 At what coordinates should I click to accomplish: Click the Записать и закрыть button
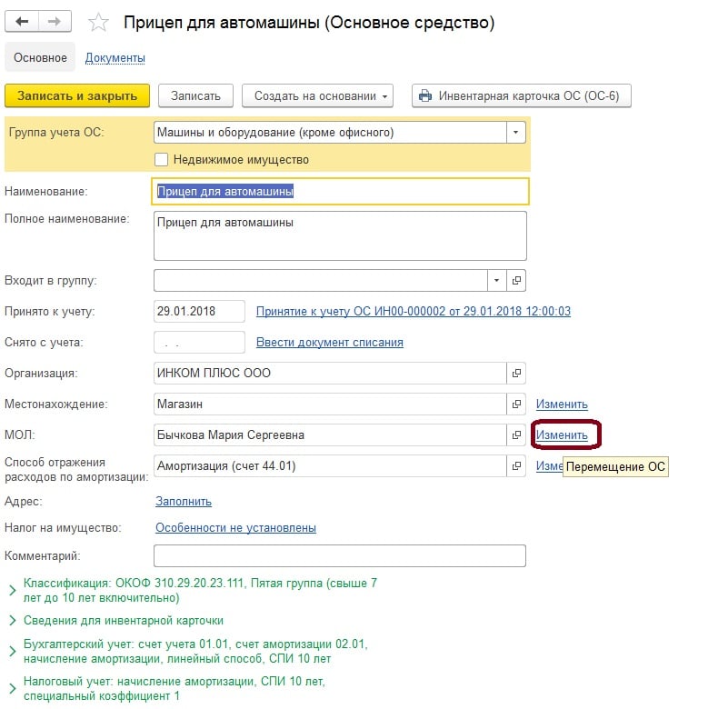[x=76, y=95]
